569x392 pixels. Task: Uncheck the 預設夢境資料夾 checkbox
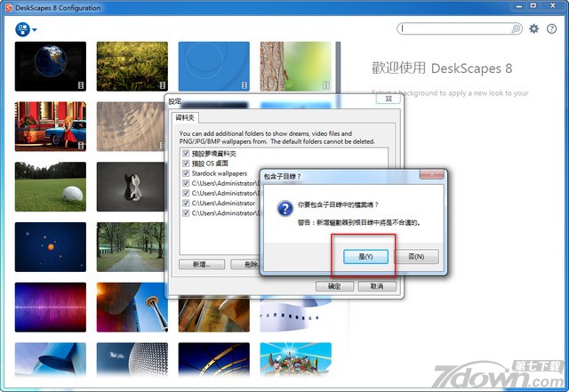click(x=186, y=154)
